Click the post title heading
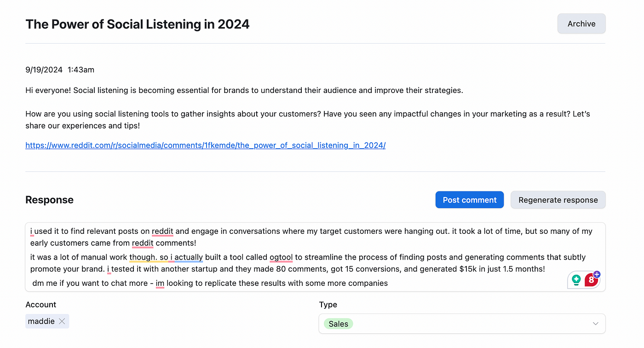Screen dimensions: 644x348 tap(138, 24)
